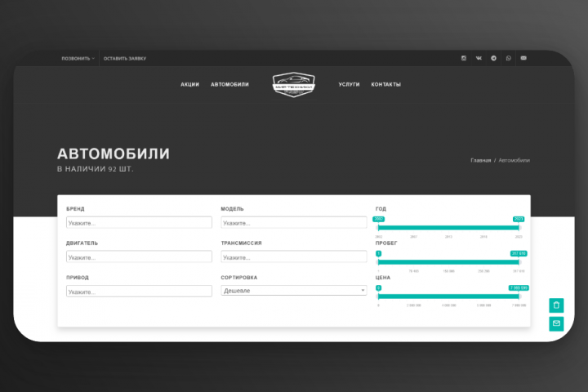Open the Услуги menu item
This screenshot has width=588, height=392.
(350, 85)
